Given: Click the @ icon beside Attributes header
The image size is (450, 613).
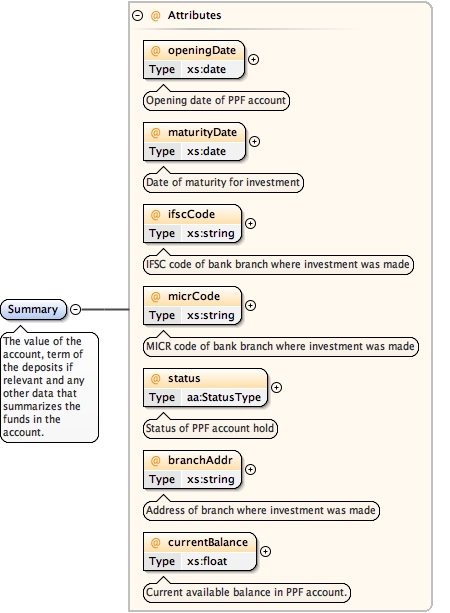Looking at the screenshot, I should pos(156,16).
